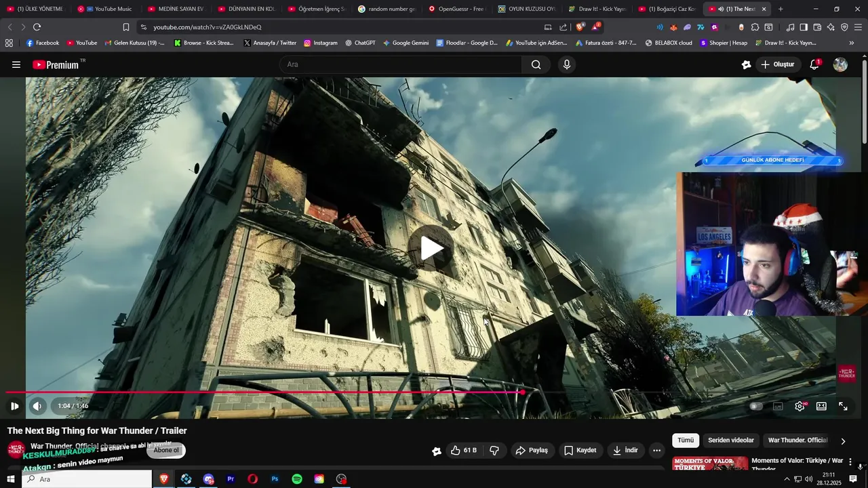868x488 pixels.
Task: Bookmark this page with the bookmark icon
Action: (126, 27)
